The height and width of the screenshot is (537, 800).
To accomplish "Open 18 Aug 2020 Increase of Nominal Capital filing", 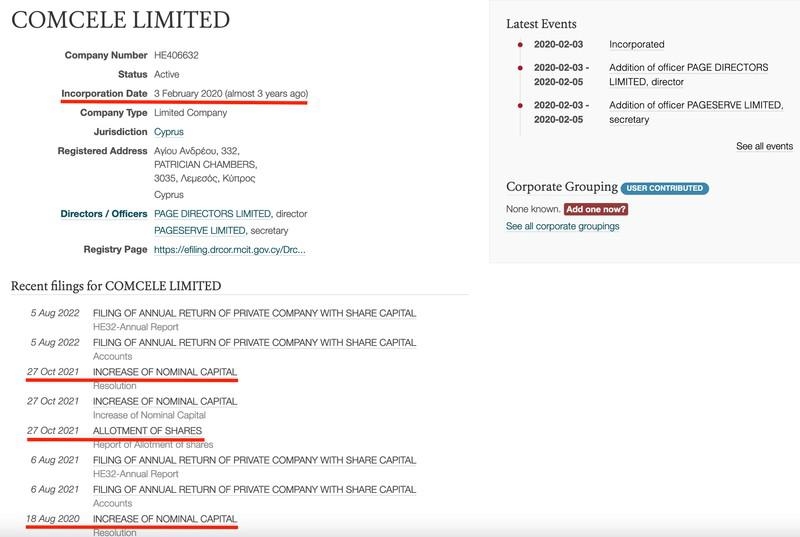I will pyautogui.click(x=165, y=519).
